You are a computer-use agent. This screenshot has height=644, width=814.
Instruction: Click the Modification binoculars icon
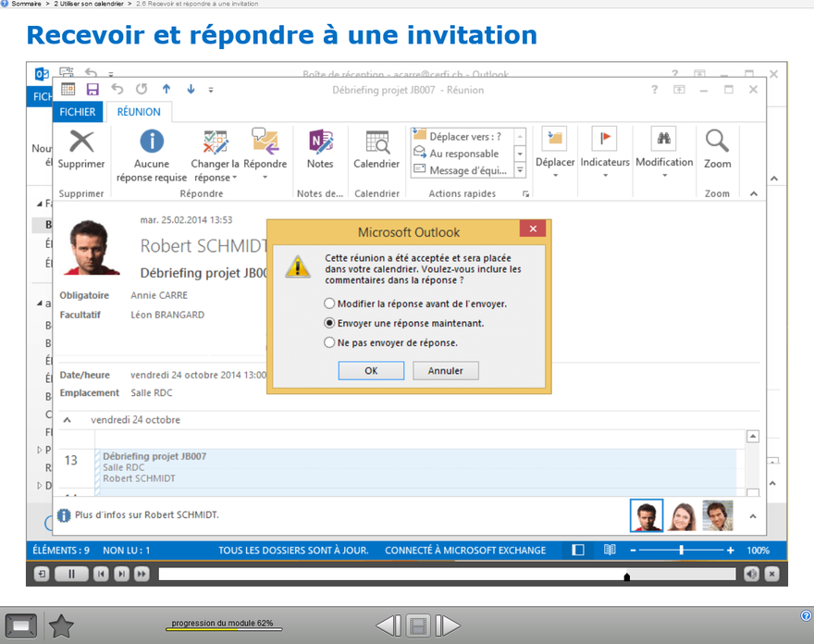tap(663, 140)
